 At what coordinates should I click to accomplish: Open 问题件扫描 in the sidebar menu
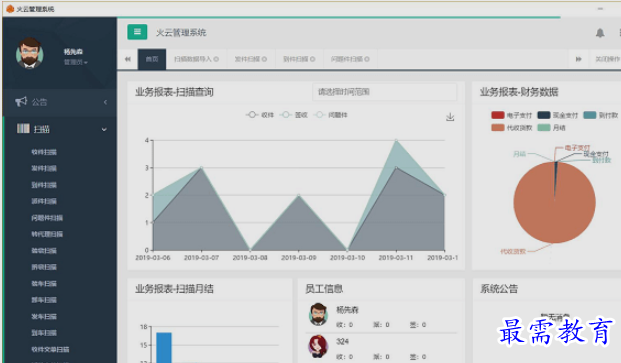47,218
